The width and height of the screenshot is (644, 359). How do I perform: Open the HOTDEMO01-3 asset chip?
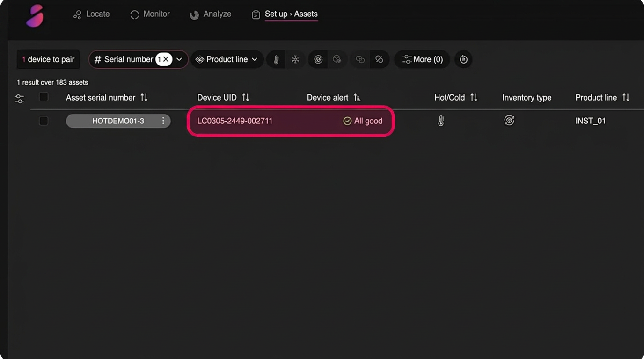click(118, 121)
